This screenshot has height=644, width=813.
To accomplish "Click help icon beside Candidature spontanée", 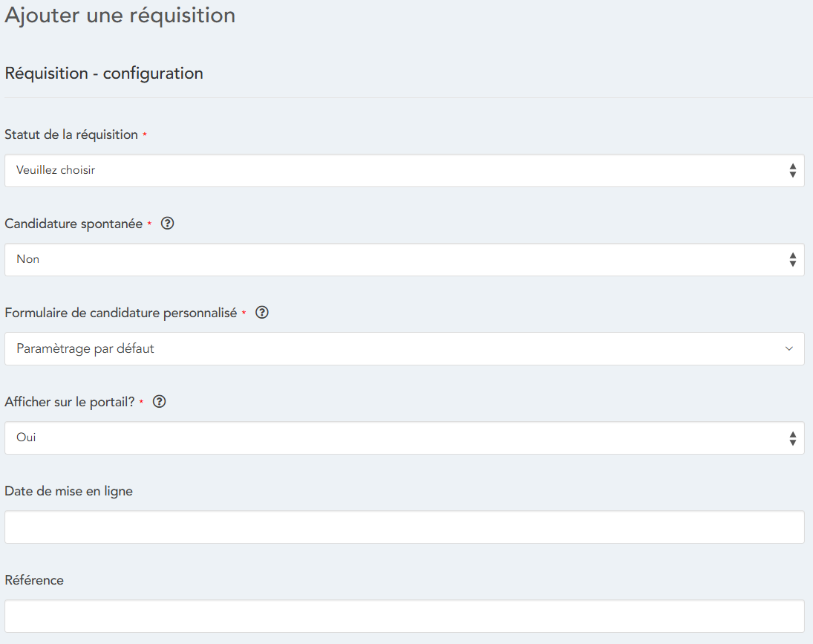I will (167, 224).
